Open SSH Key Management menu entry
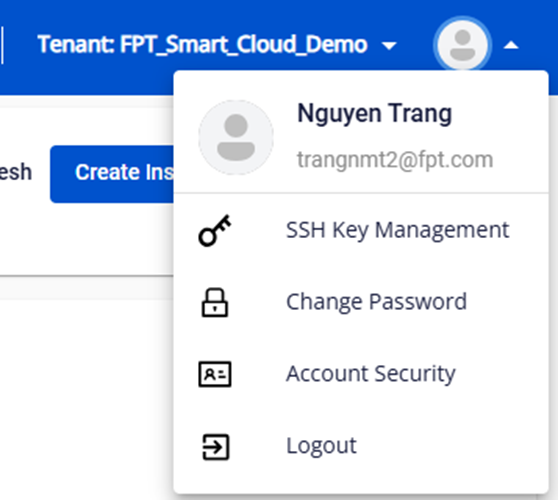The image size is (558, 500). [361, 230]
